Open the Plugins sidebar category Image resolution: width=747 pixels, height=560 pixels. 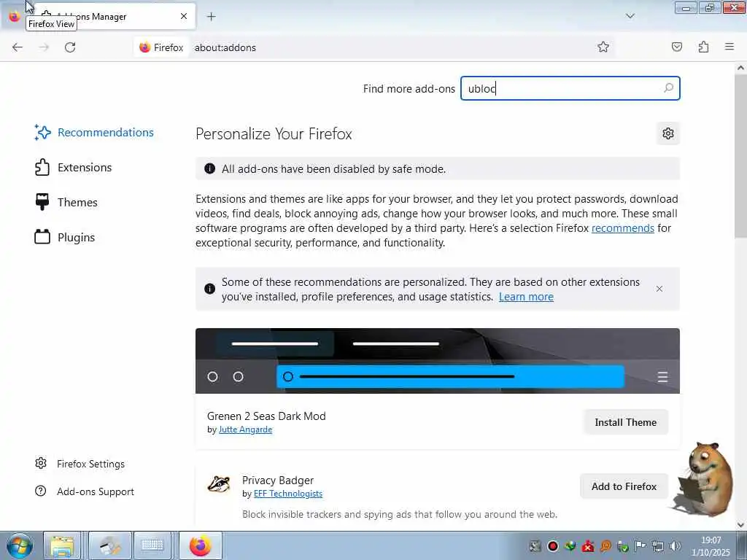coord(65,237)
